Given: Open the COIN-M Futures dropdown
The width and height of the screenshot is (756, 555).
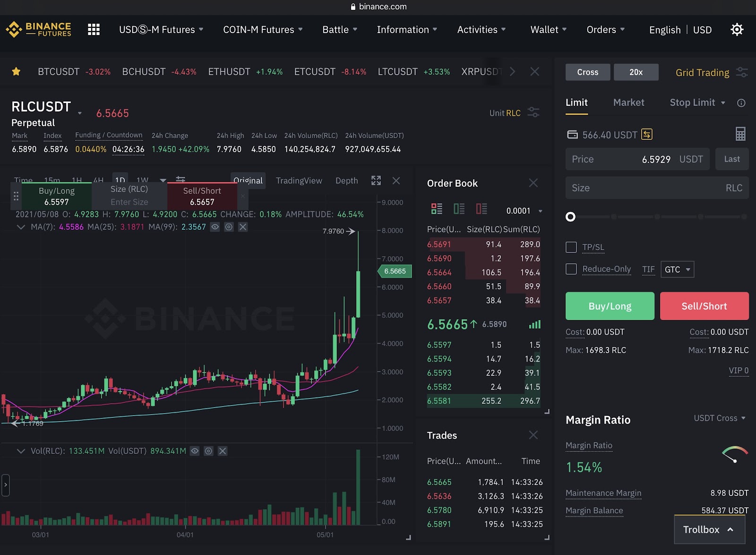Looking at the screenshot, I should pos(263,29).
